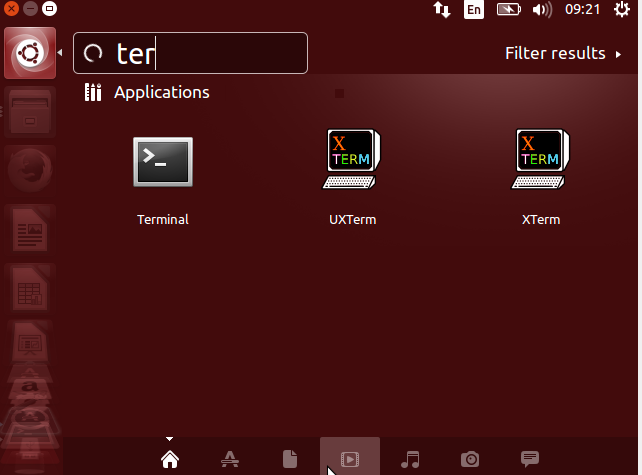This screenshot has height=475, width=642.
Task: Click the UXTerm label text
Action: [x=353, y=219]
